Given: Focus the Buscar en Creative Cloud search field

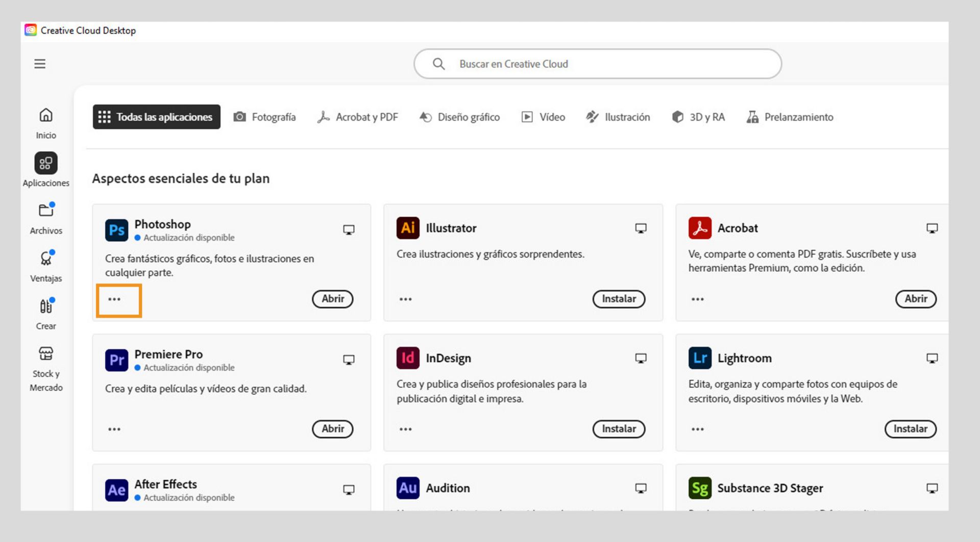Looking at the screenshot, I should point(598,64).
